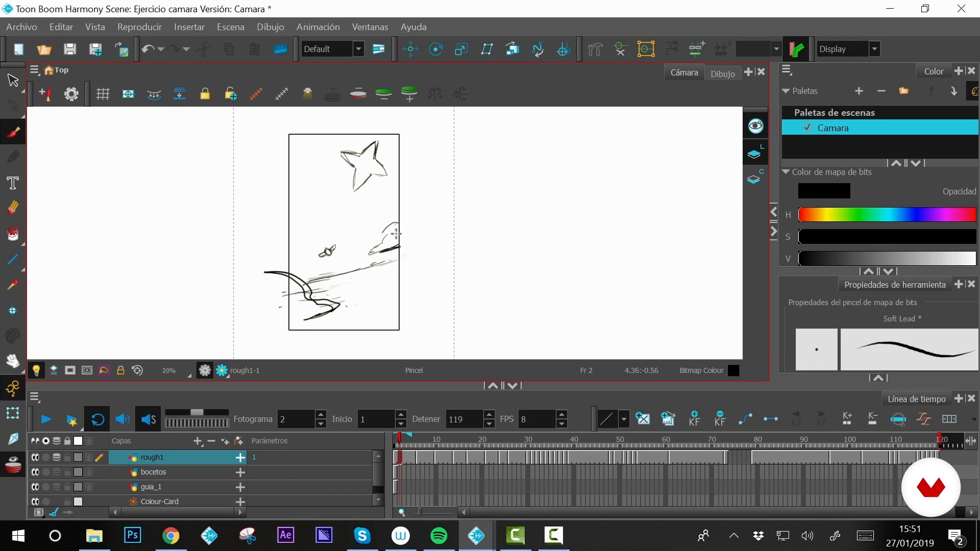The width and height of the screenshot is (980, 551).
Task: Toggle the Camara palette checkbox
Action: (807, 128)
